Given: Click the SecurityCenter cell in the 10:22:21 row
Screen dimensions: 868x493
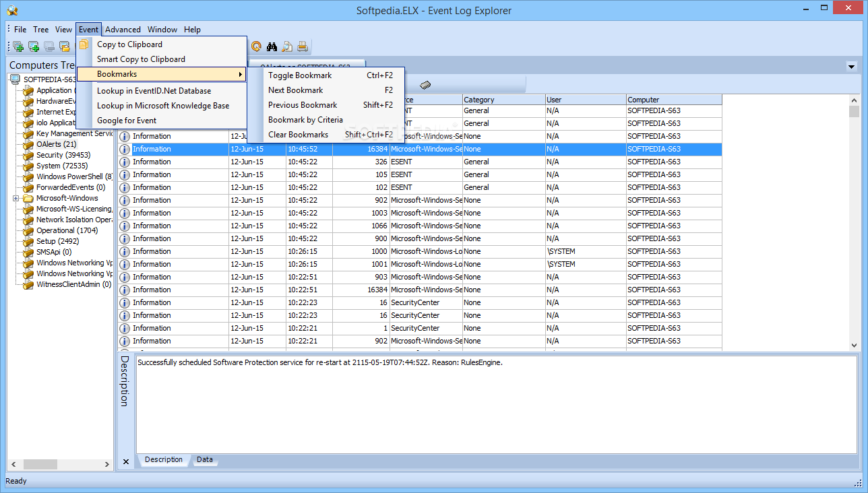Looking at the screenshot, I should pos(426,328).
